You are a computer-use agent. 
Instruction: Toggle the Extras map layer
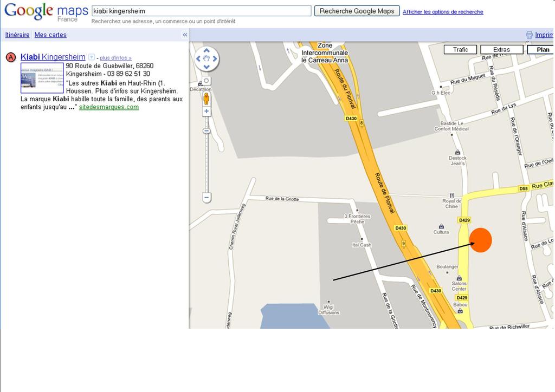(501, 50)
